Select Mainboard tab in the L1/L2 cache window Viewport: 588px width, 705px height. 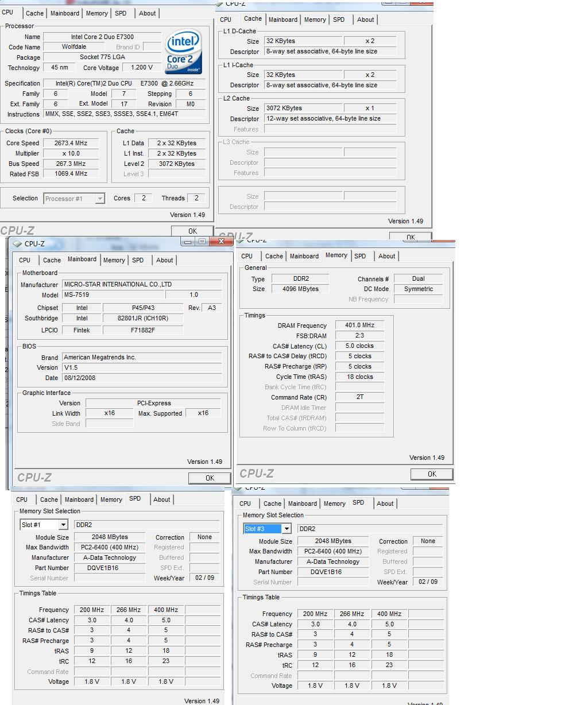tap(283, 20)
